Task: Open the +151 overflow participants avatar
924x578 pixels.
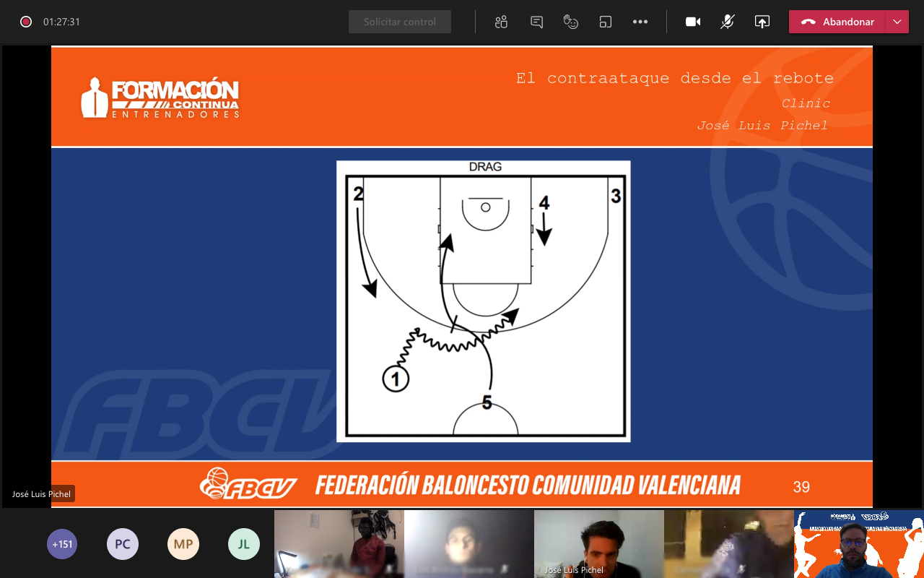Action: pos(62,544)
